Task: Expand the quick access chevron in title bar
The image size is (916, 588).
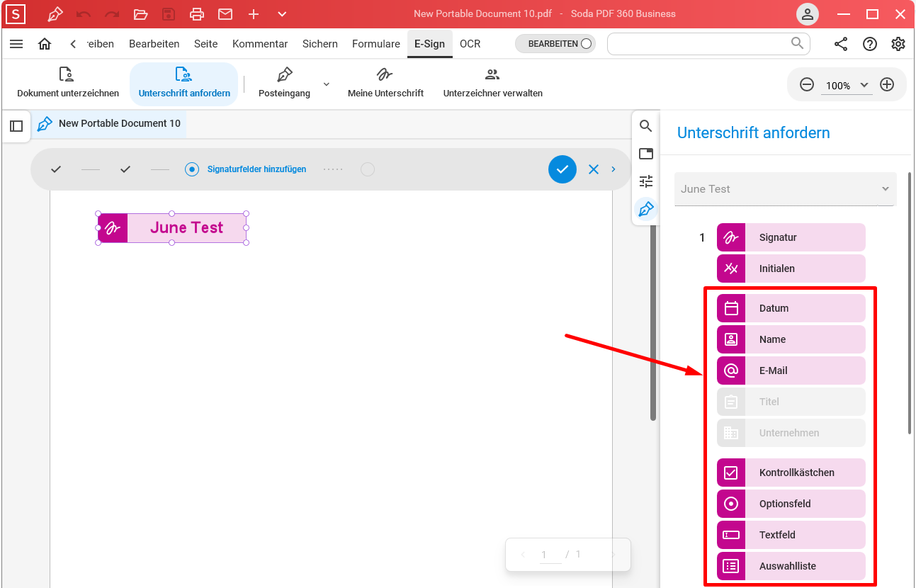Action: click(x=282, y=14)
